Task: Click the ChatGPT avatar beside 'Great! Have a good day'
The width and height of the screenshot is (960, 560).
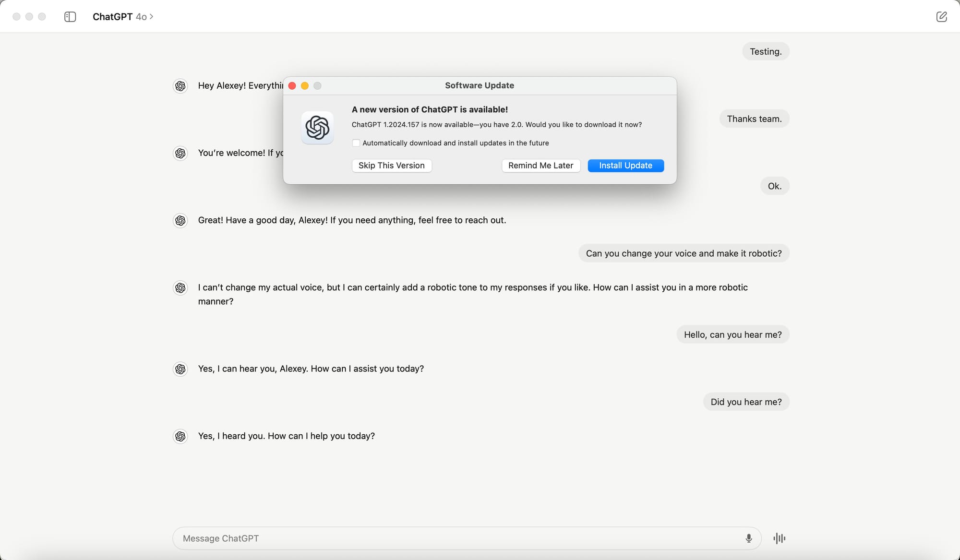Action: [x=180, y=221]
